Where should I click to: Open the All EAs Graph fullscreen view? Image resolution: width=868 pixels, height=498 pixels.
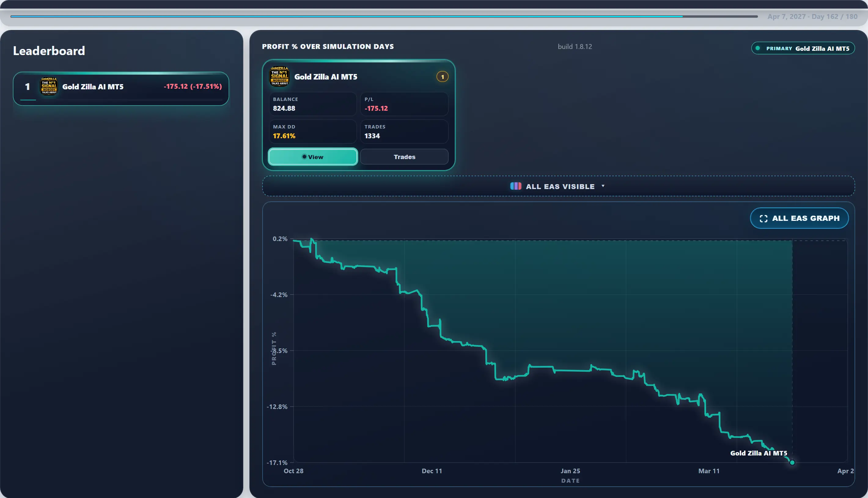click(x=799, y=218)
